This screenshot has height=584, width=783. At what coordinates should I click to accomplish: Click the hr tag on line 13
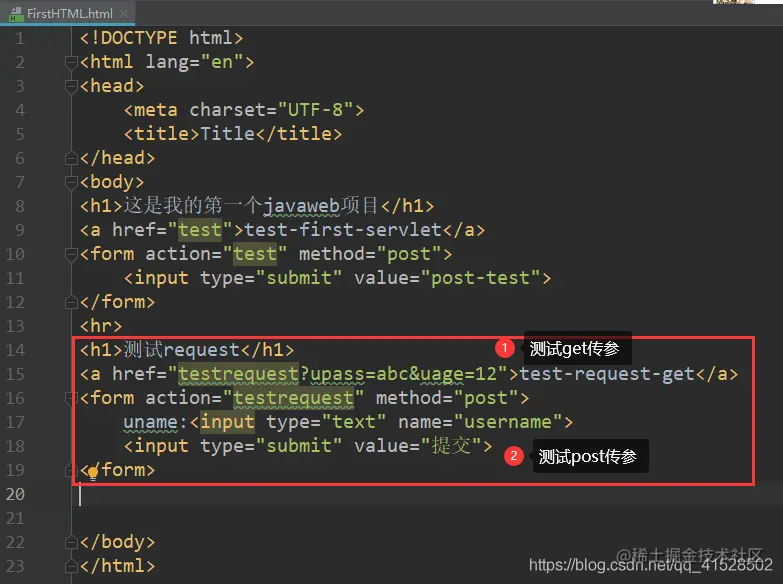[x=101, y=326]
